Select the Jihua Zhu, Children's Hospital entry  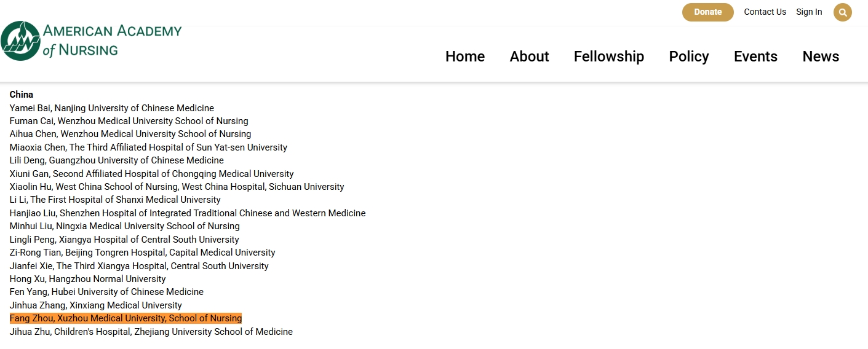151,332
